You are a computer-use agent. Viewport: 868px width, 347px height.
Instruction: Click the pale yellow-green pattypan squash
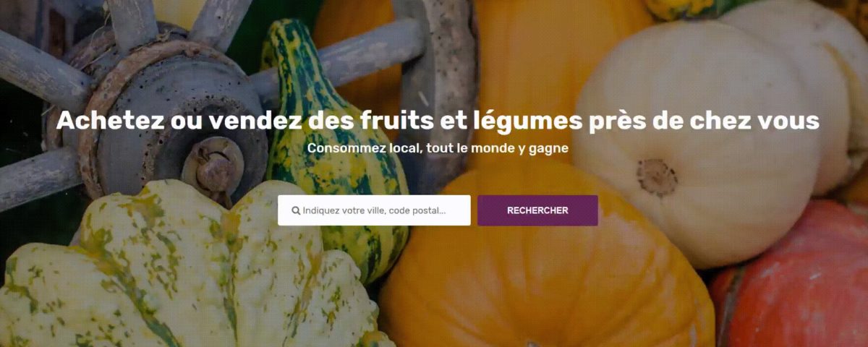click(x=188, y=275)
